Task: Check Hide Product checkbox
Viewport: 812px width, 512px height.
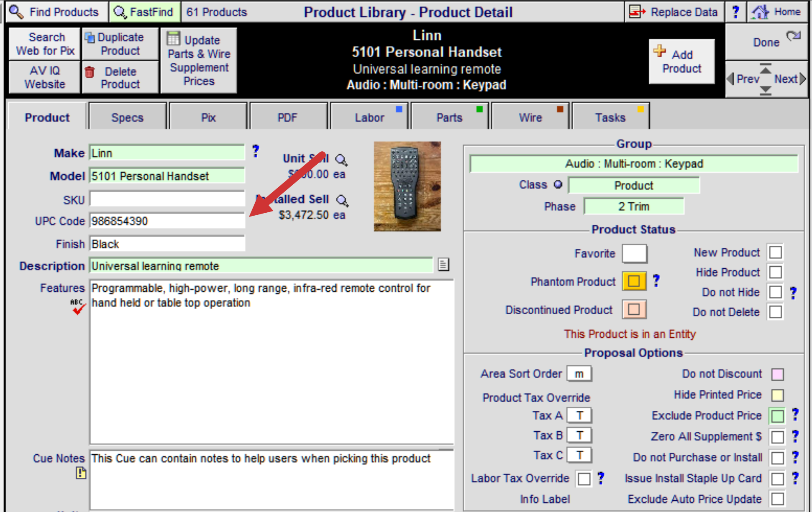Action: pyautogui.click(x=775, y=272)
